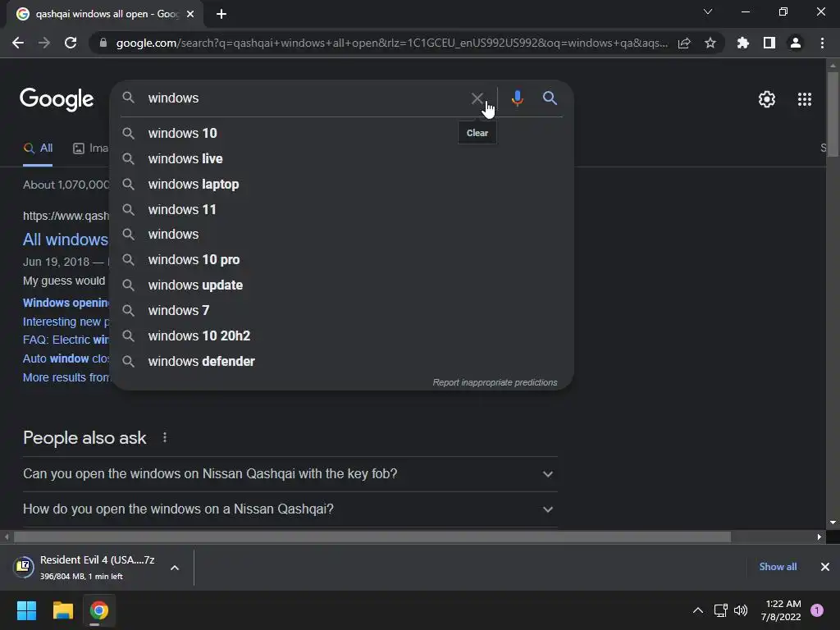
Task: Select suggestion windows laptop
Action: (x=341, y=185)
